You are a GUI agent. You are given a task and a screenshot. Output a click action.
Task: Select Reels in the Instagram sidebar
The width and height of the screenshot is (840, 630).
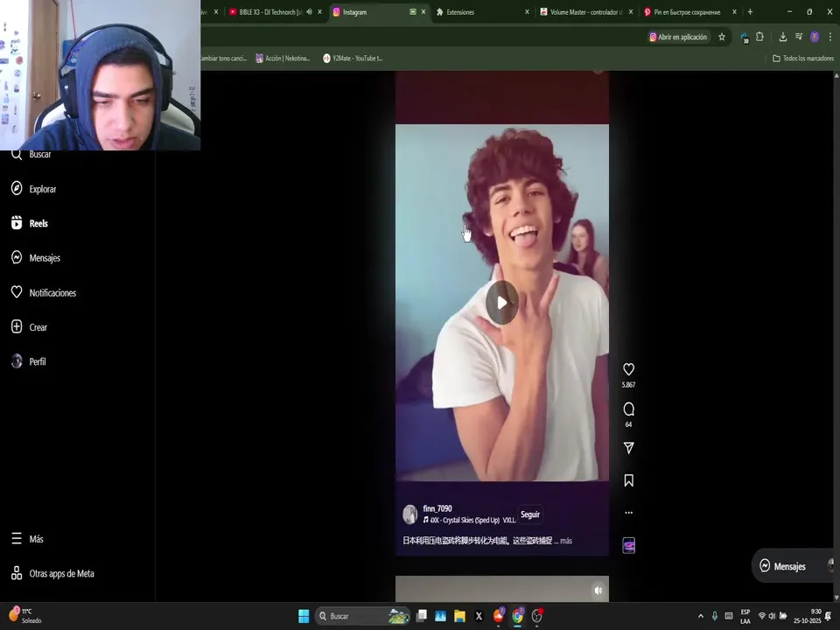coord(30,223)
